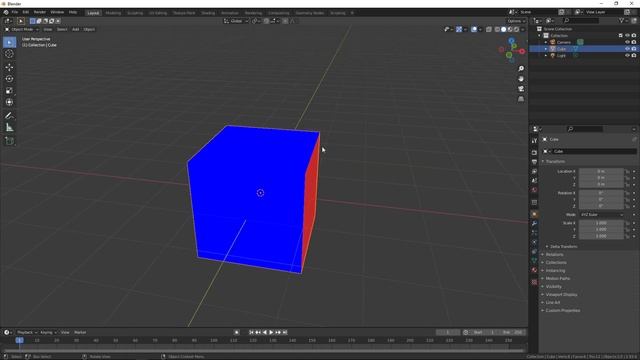
Task: Open the Object Mode dropdown
Action: (22, 29)
